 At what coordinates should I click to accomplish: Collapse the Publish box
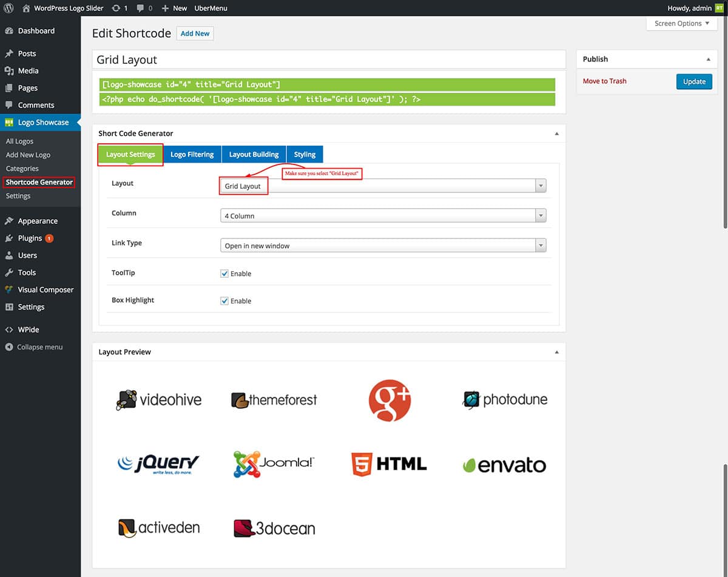click(709, 59)
